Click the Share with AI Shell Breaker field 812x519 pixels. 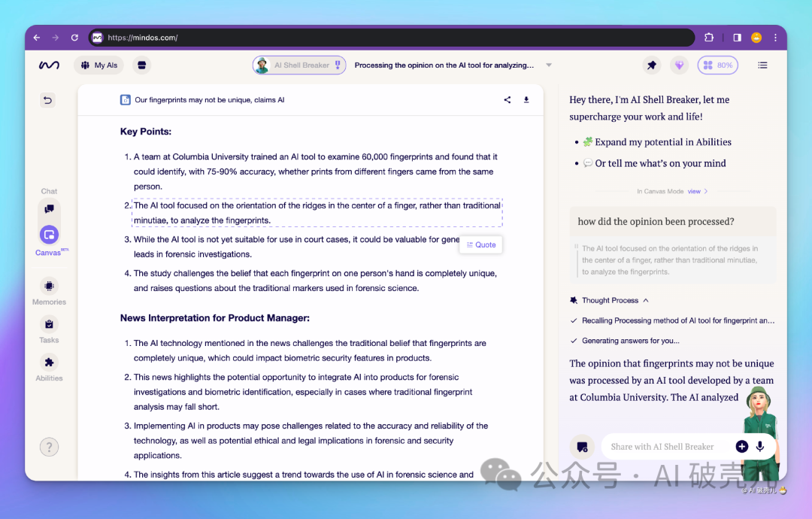[x=665, y=447]
